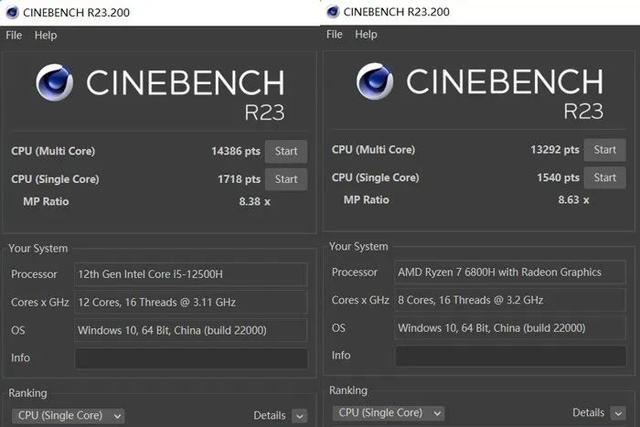Open File menu in right Cinebench window

click(x=334, y=34)
